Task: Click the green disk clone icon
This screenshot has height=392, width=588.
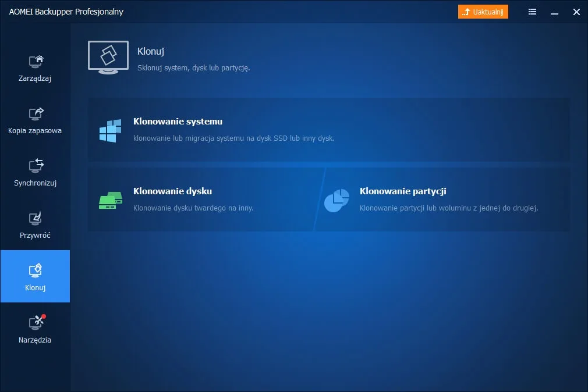Action: tap(111, 201)
